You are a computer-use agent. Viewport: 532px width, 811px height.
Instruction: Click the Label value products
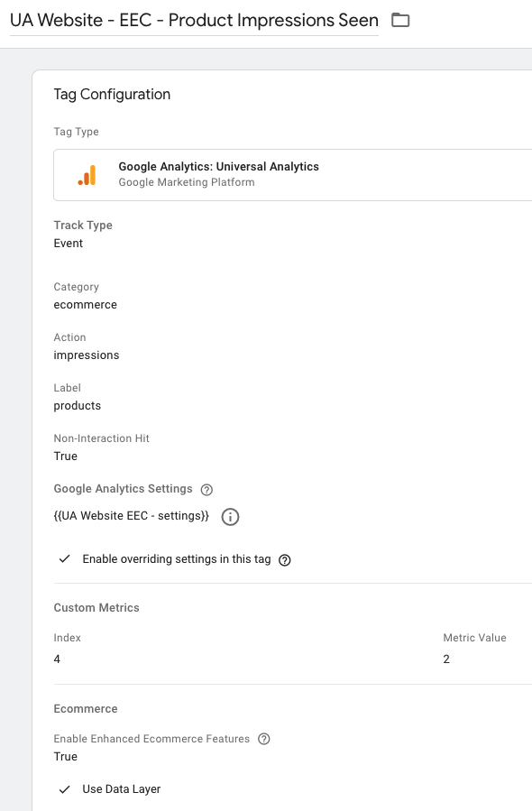77,406
